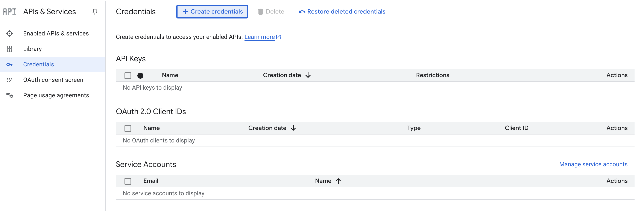Click the plus icon in Create credentials
Screen dimensions: 644x211
(x=185, y=12)
